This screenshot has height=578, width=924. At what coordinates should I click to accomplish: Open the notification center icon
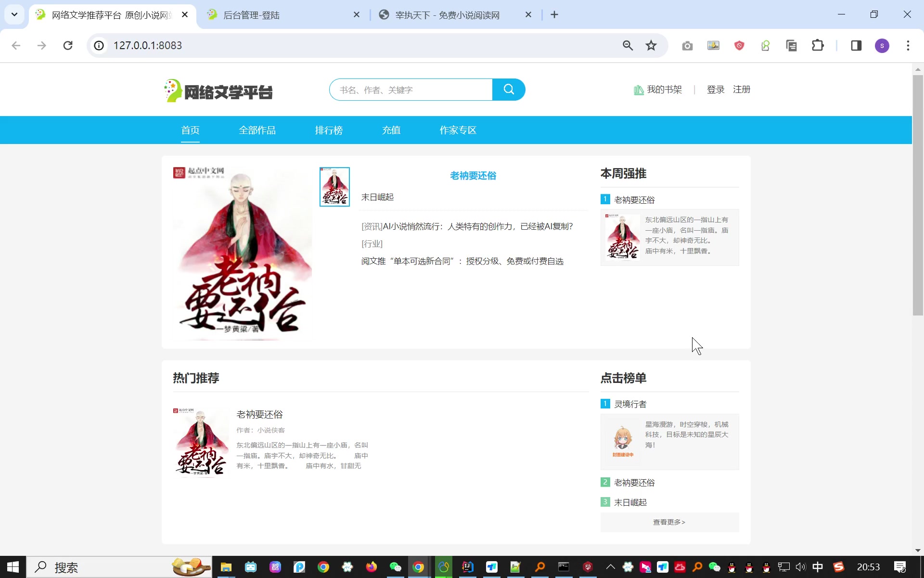click(x=900, y=567)
